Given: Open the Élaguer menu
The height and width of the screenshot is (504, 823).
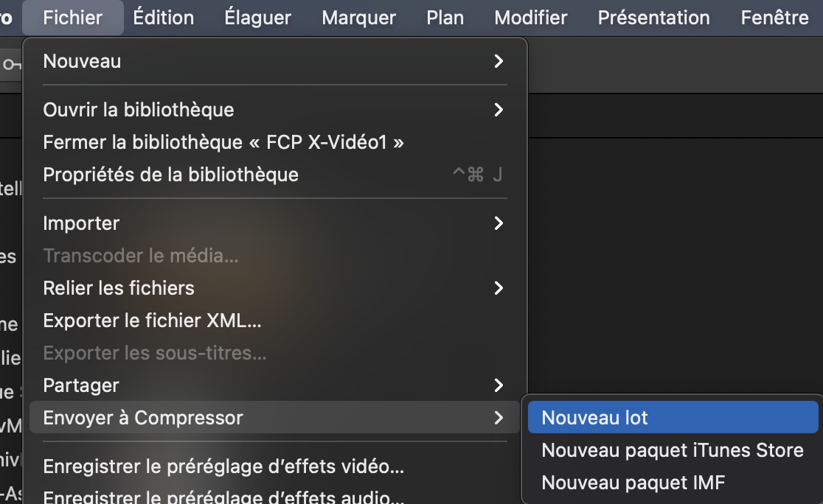Looking at the screenshot, I should pyautogui.click(x=257, y=18).
